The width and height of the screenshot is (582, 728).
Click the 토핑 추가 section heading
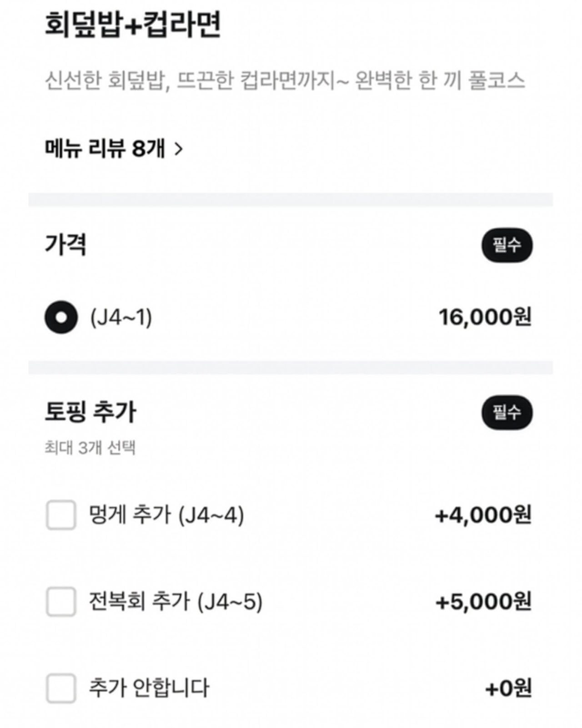[90, 412]
